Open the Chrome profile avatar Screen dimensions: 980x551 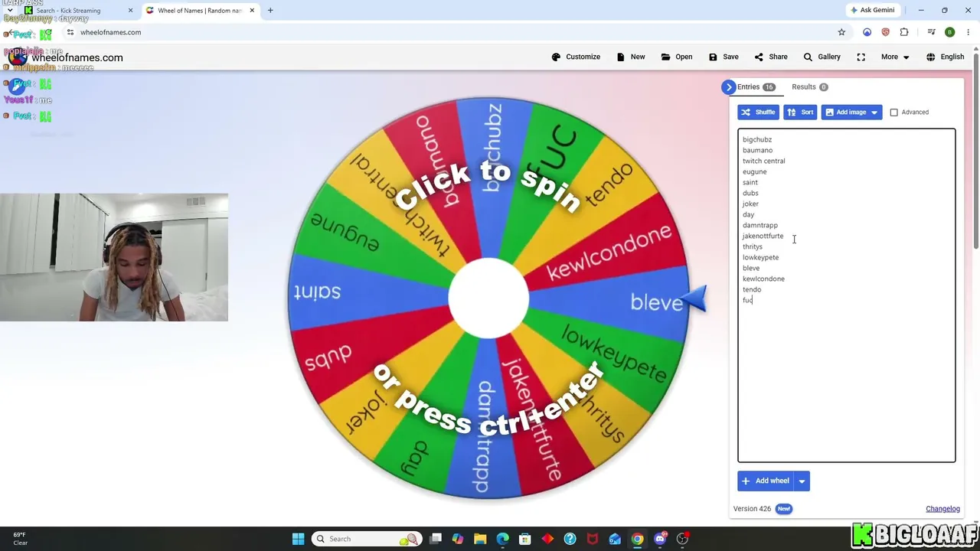(949, 32)
